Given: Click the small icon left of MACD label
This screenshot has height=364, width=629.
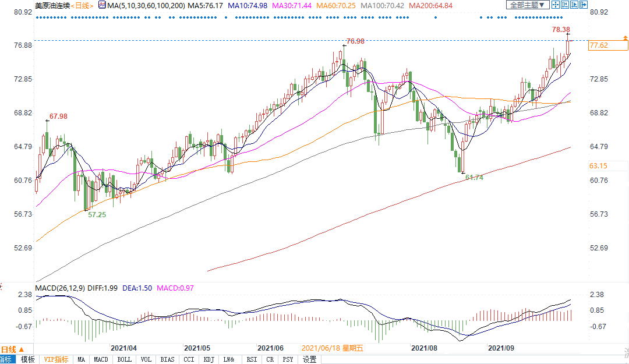Looking at the screenshot, I should pos(2,287).
